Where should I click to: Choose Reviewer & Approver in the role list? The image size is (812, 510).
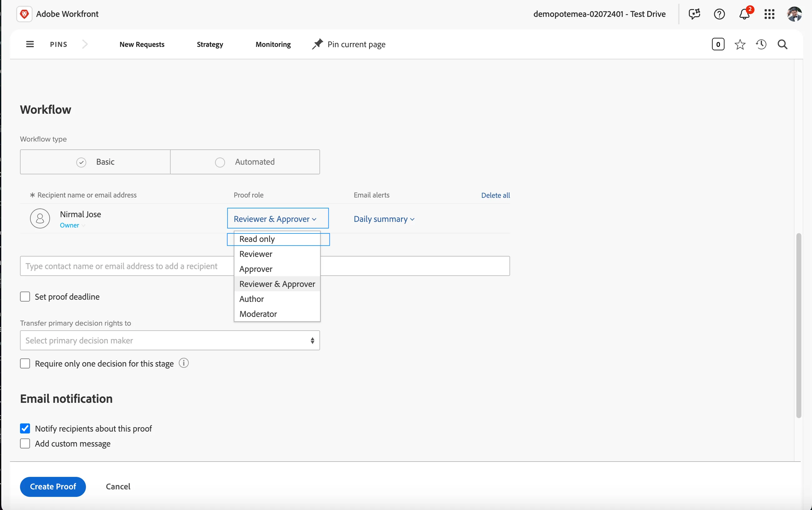point(277,284)
